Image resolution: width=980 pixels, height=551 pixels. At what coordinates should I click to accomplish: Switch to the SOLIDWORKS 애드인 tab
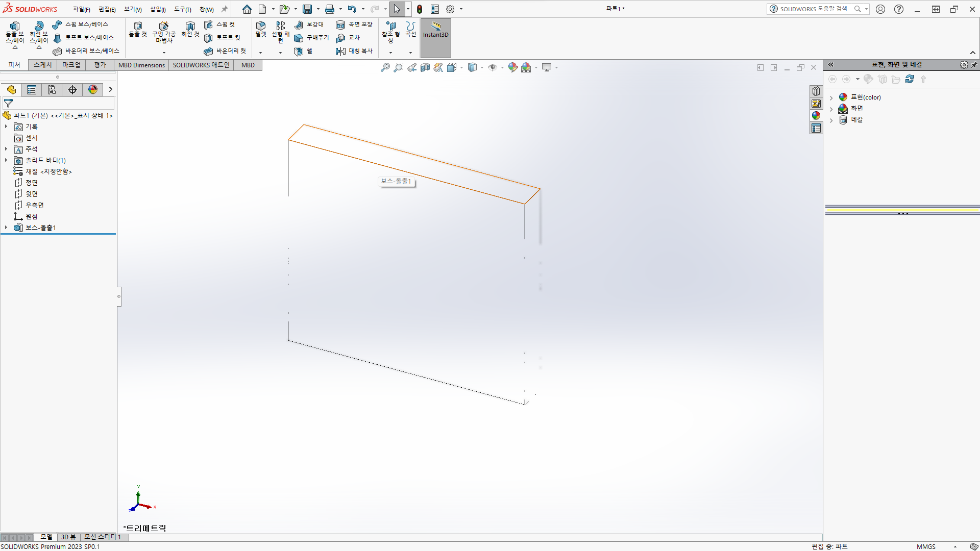(x=201, y=65)
